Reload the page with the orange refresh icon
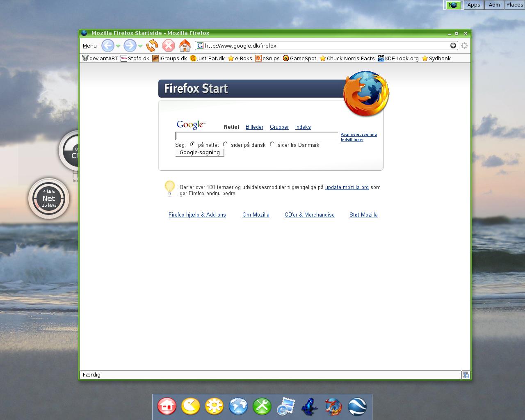This screenshot has height=420, width=525. click(152, 46)
